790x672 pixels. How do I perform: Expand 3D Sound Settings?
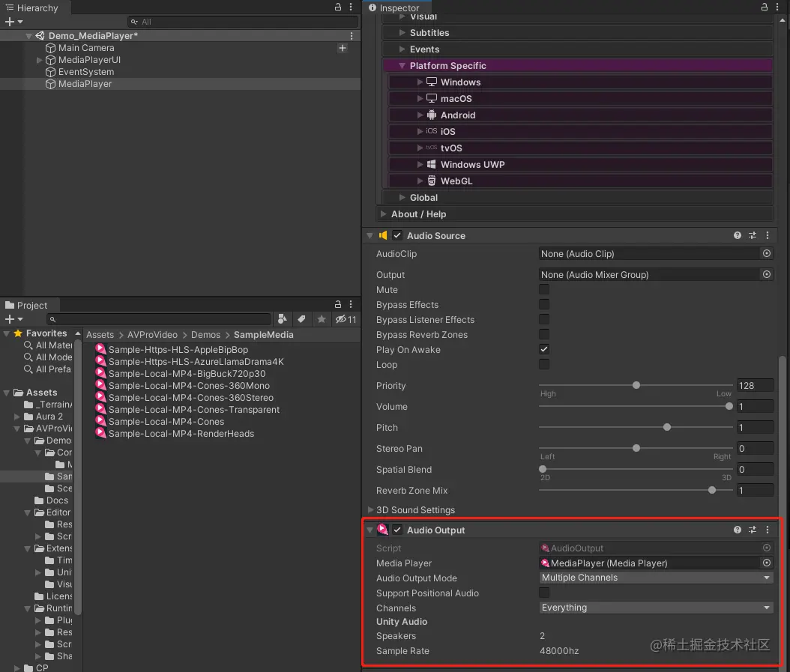[x=371, y=509]
